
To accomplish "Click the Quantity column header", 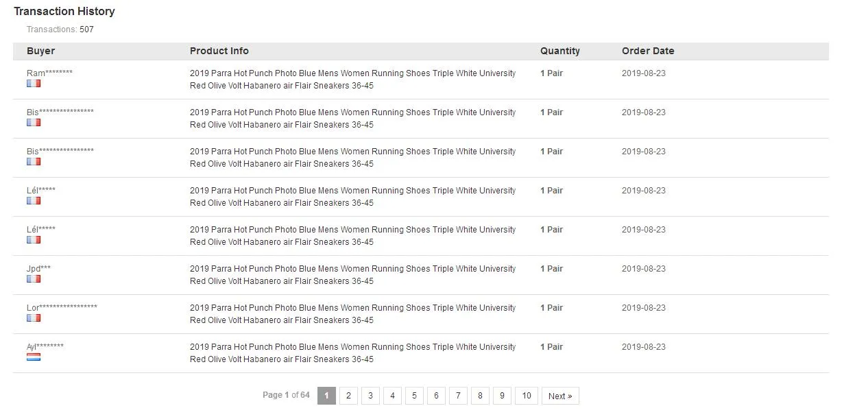I will (560, 51).
